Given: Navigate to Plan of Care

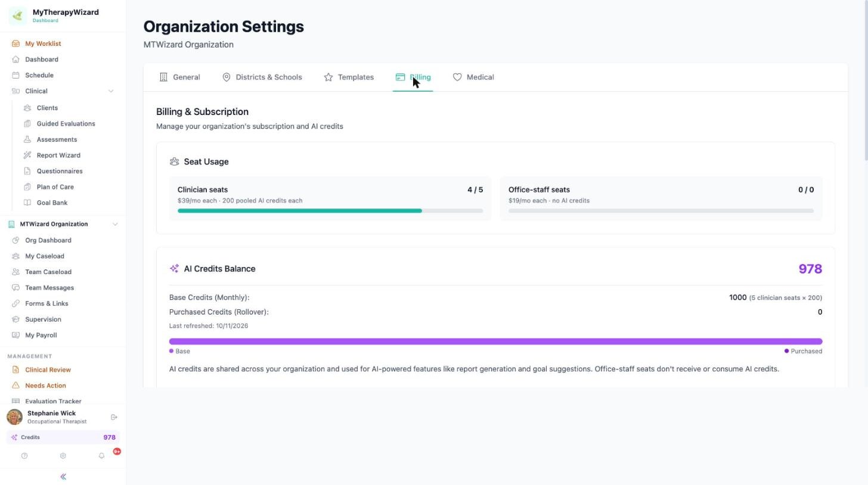Looking at the screenshot, I should point(55,187).
